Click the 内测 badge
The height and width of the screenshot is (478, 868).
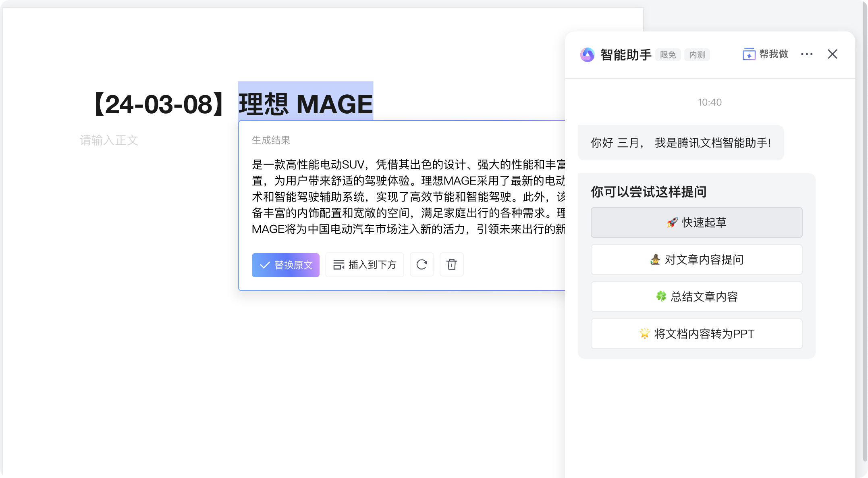coord(697,55)
